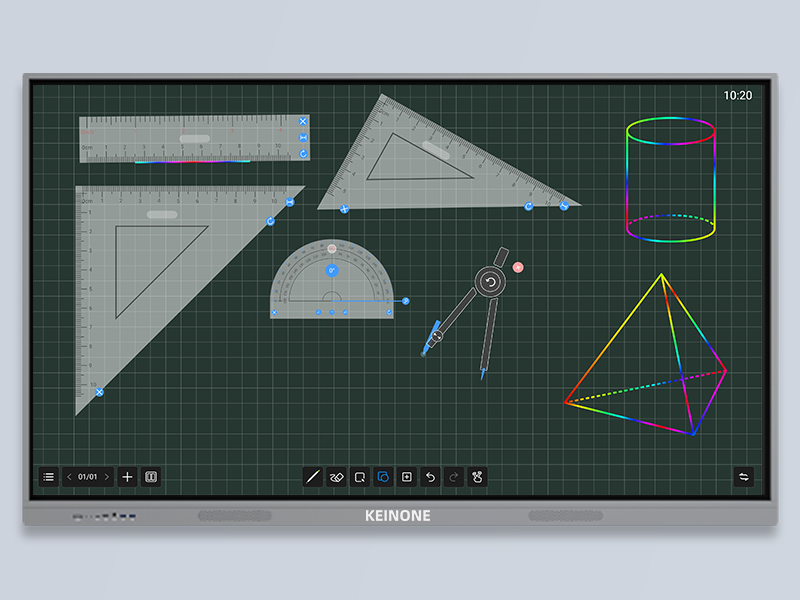
Task: Open the more tools icon
Action: [x=478, y=477]
